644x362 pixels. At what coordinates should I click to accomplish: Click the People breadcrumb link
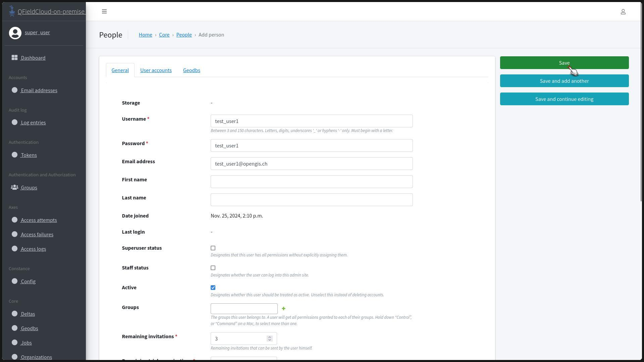tap(184, 35)
